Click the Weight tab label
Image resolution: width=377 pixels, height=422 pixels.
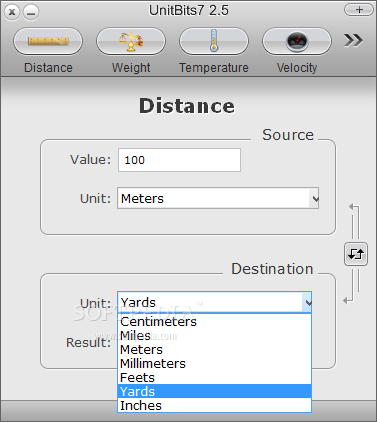coord(131,68)
